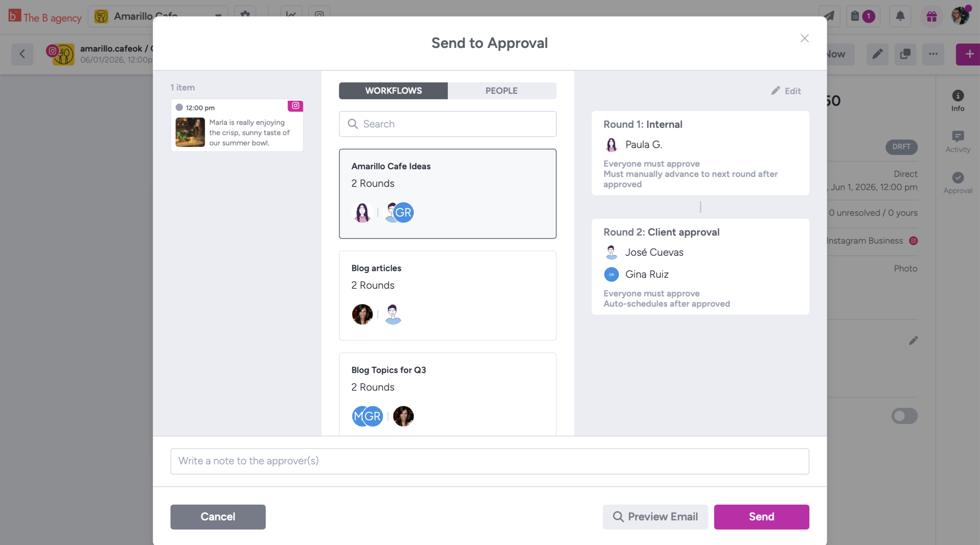Select the WORKFLOWS tab
This screenshot has width=980, height=545.
(393, 91)
